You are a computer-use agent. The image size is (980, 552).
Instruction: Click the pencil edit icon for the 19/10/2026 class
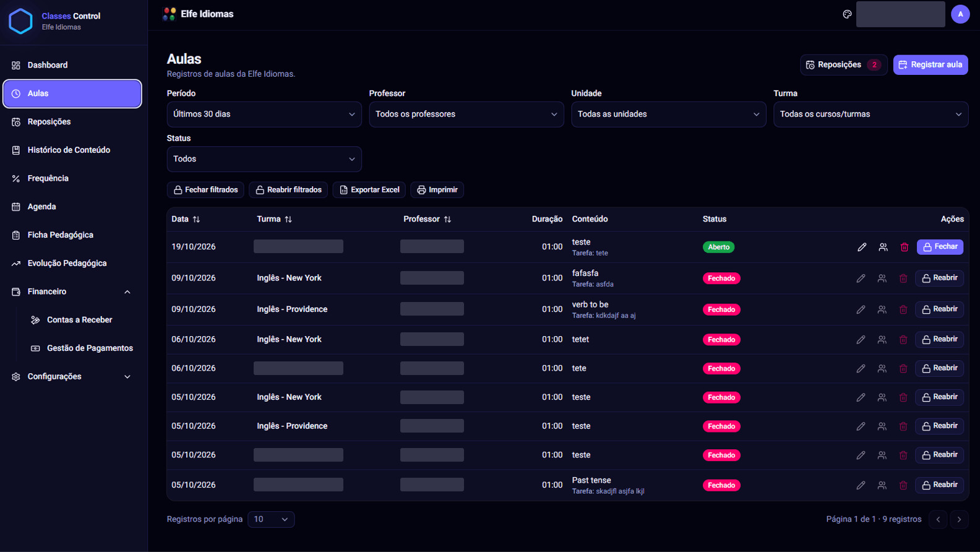[x=862, y=247]
